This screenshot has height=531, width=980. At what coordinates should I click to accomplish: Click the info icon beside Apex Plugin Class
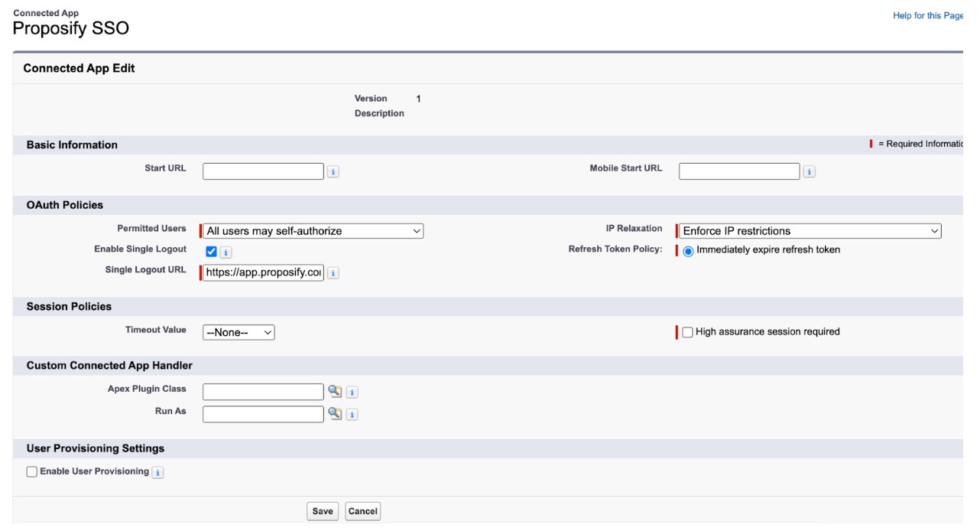click(351, 390)
